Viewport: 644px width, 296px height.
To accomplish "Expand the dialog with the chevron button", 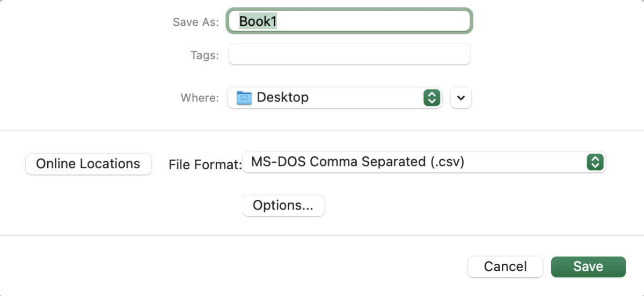I will [x=460, y=98].
